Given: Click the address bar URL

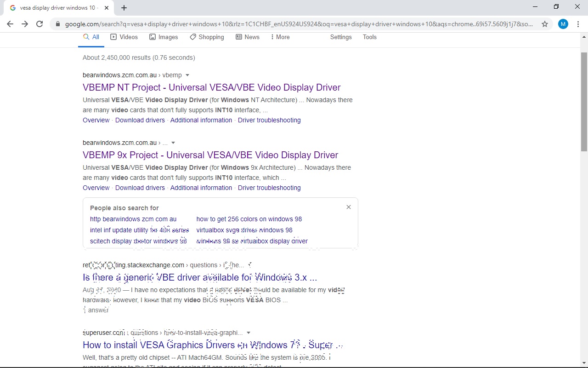Looking at the screenshot, I should [x=299, y=24].
